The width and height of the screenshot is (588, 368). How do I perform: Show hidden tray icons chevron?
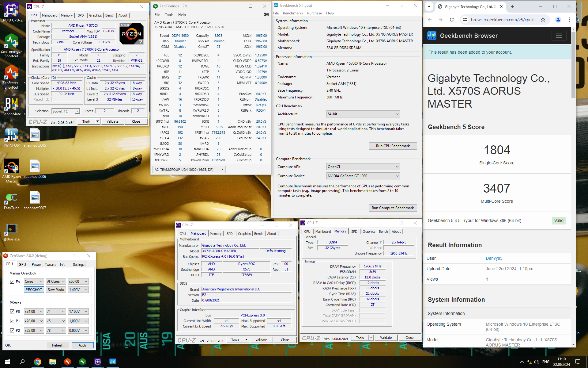pos(522,362)
